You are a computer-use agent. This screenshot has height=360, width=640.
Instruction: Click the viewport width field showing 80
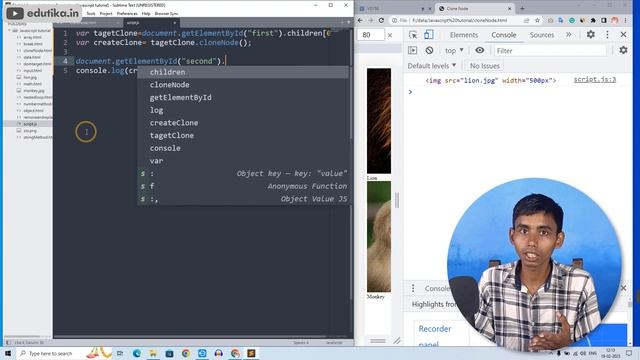[x=371, y=35]
